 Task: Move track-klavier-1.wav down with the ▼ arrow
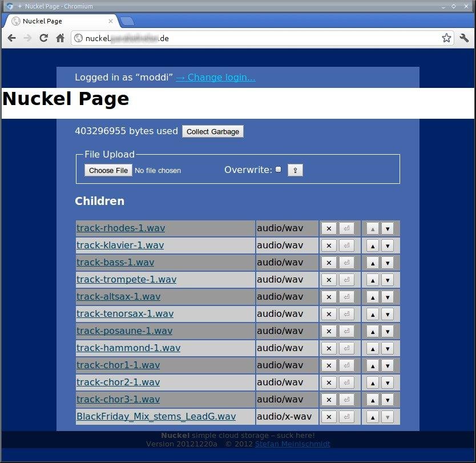click(388, 245)
